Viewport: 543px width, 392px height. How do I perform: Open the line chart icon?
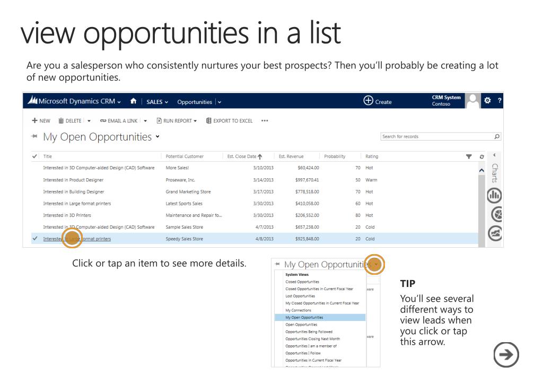495,233
